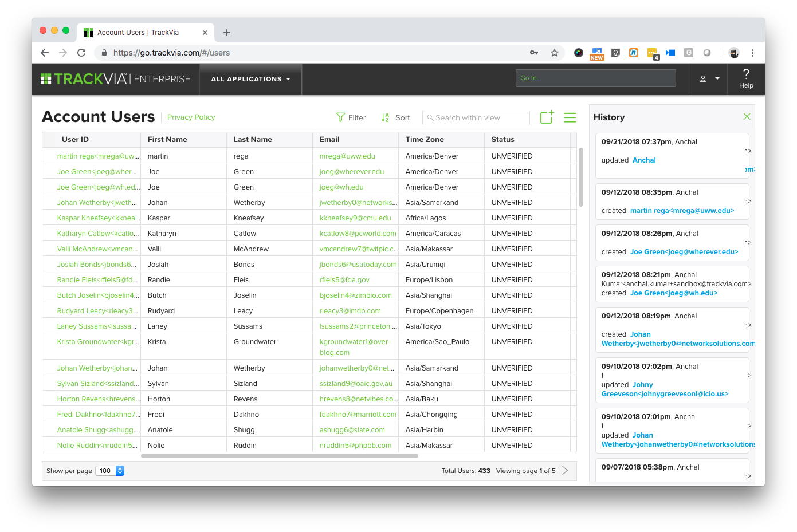Open user Katharyn Catlow link

click(x=97, y=233)
